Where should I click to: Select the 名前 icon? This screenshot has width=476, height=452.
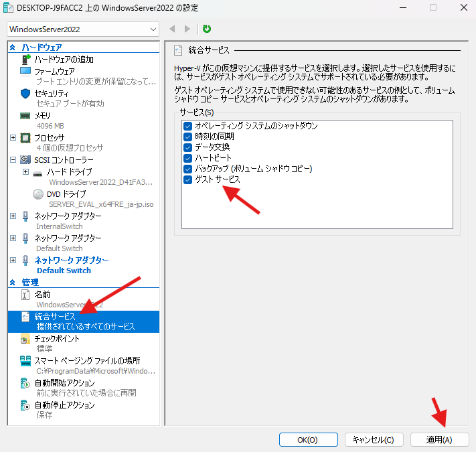(25, 295)
